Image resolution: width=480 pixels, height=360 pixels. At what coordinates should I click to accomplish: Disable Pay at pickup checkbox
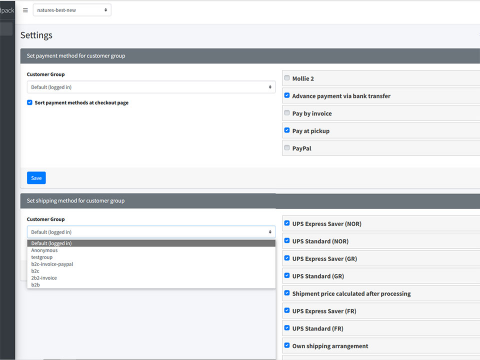pos(287,130)
